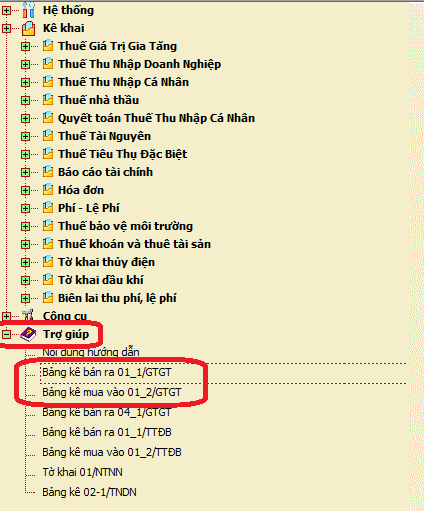Click the Hệ thống wrench icon

point(29,10)
